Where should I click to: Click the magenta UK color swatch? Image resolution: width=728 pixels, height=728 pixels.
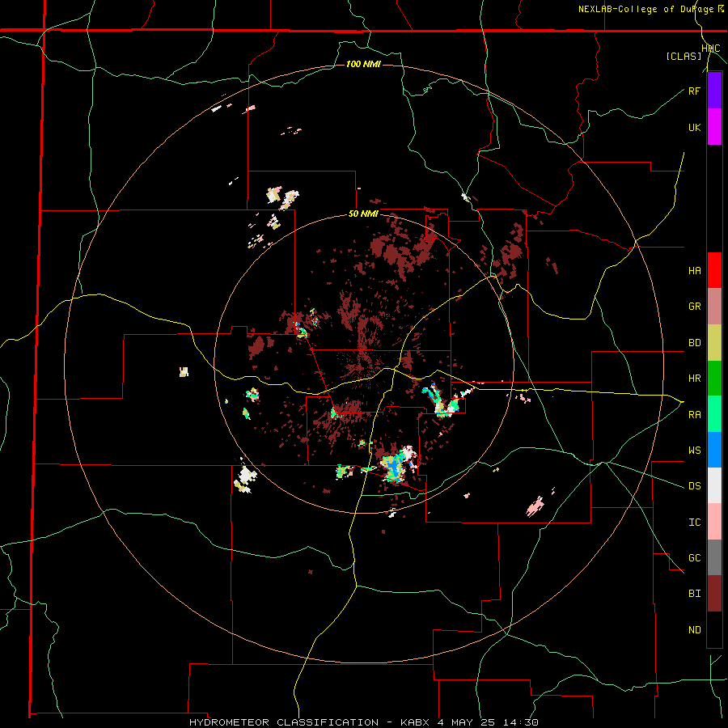714,127
